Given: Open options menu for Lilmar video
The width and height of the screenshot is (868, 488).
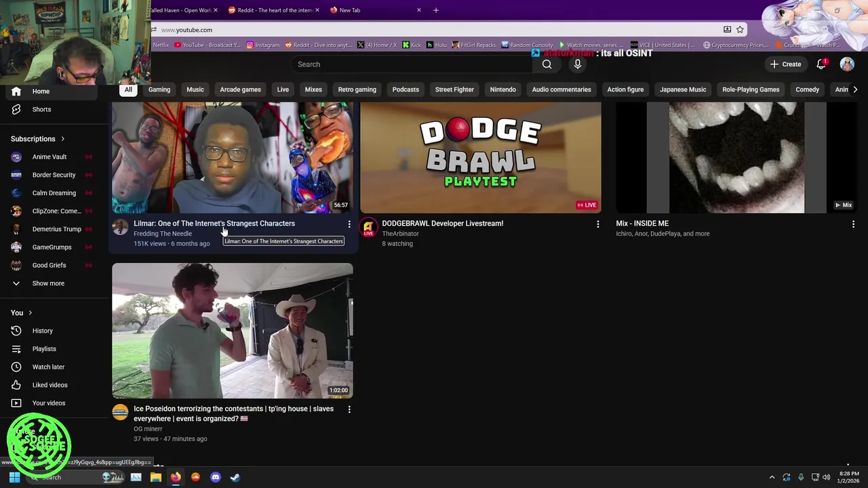Looking at the screenshot, I should 349,224.
